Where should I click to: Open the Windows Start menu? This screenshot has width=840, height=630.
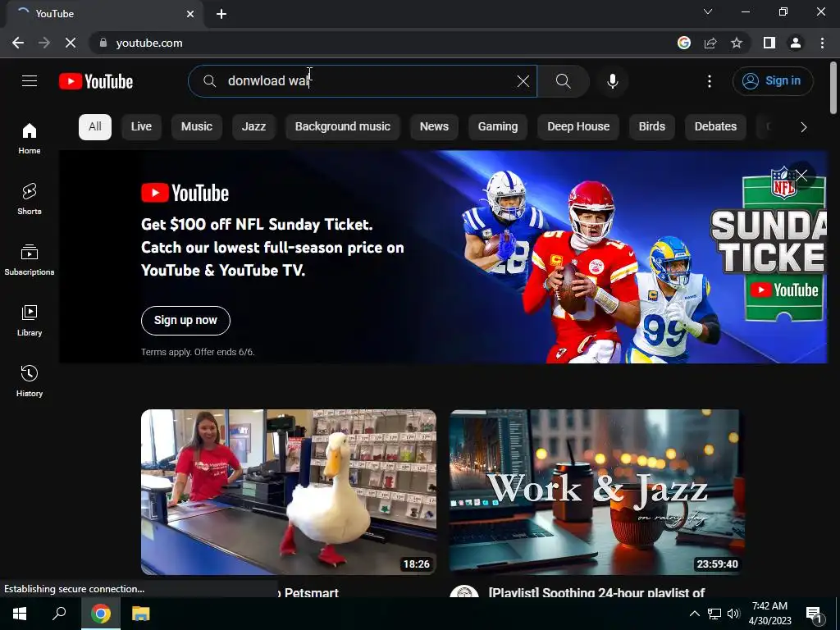[x=20, y=614]
